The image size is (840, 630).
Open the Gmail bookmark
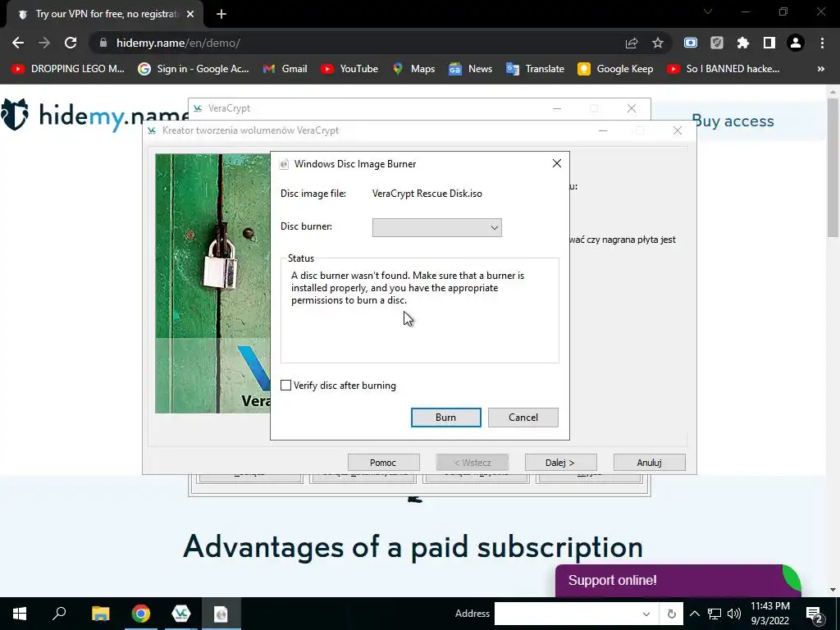(285, 69)
